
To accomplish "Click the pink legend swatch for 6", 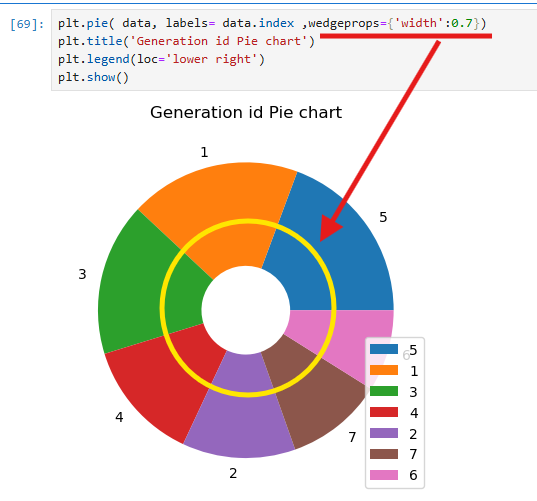I will [x=384, y=475].
